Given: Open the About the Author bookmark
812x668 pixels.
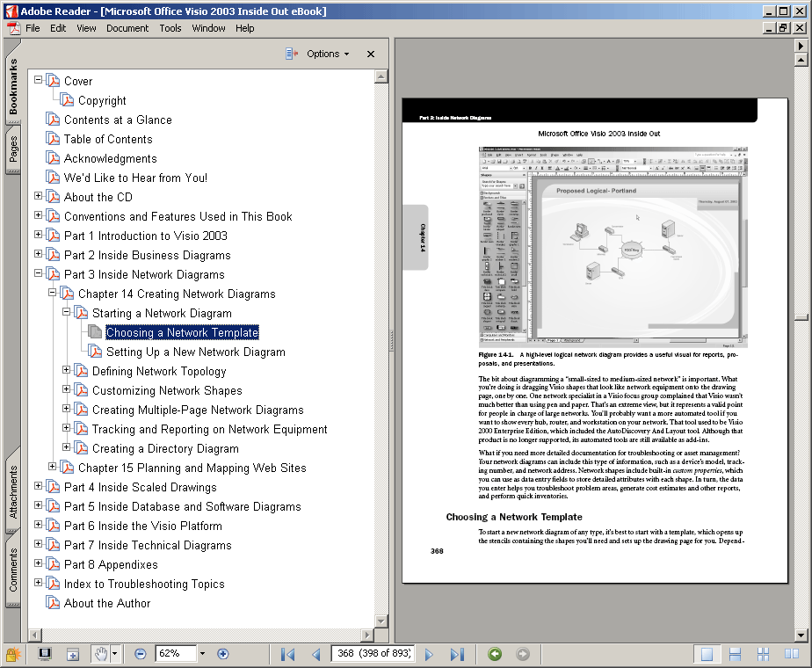Looking at the screenshot, I should pyautogui.click(x=107, y=603).
